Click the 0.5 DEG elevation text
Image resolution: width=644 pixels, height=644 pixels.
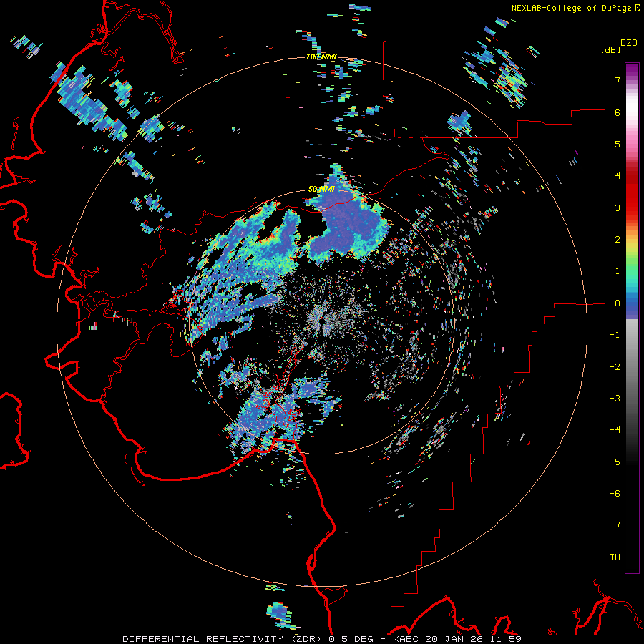(351, 639)
